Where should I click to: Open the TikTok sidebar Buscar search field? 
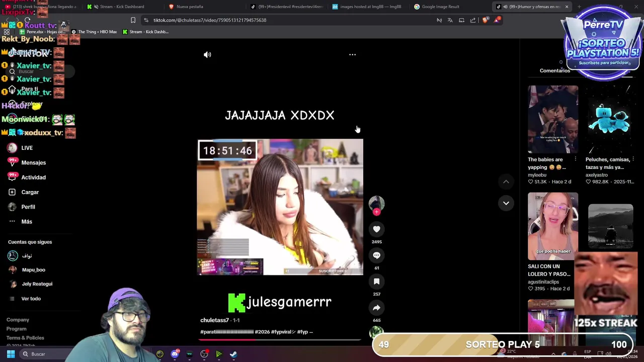[x=40, y=71]
